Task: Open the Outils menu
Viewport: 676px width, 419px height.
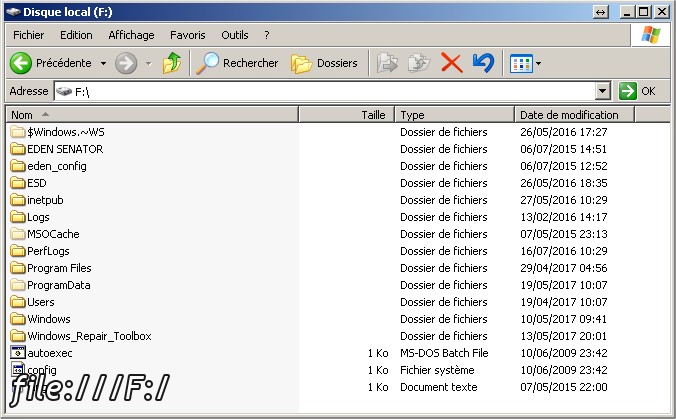Action: tap(235, 35)
